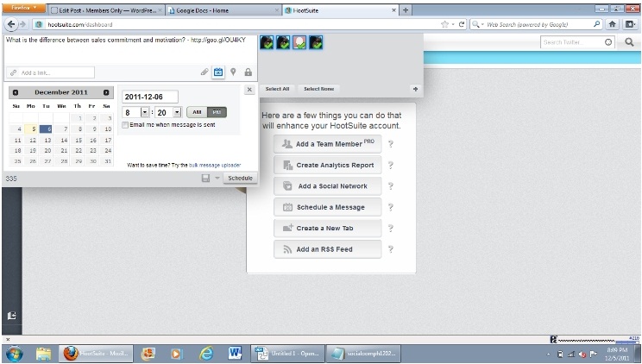
Task: Click the reload page icon
Action: click(462, 24)
